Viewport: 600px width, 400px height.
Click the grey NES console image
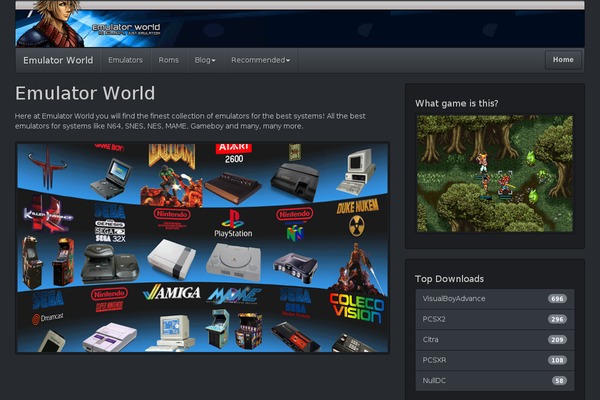click(171, 258)
